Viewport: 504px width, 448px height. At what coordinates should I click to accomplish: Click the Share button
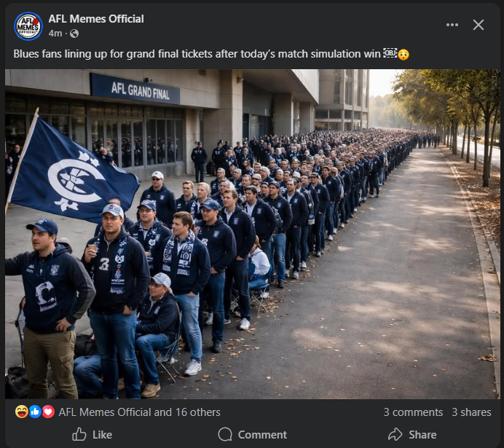coord(412,434)
